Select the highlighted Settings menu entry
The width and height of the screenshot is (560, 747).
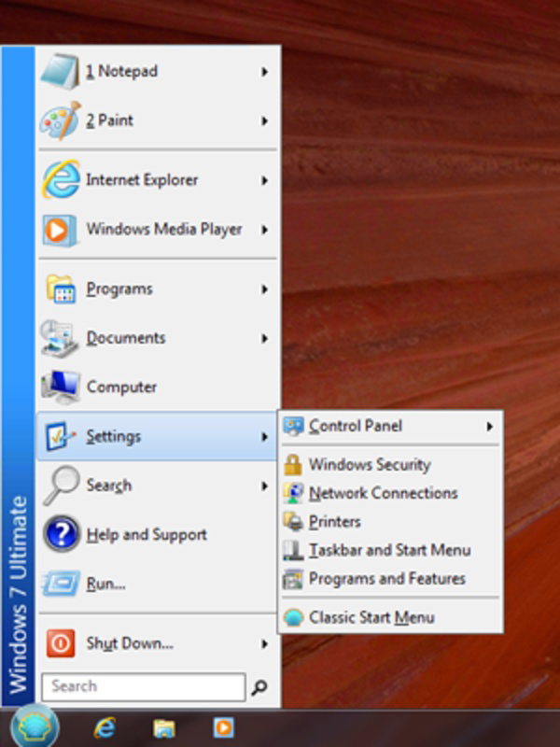click(x=157, y=436)
